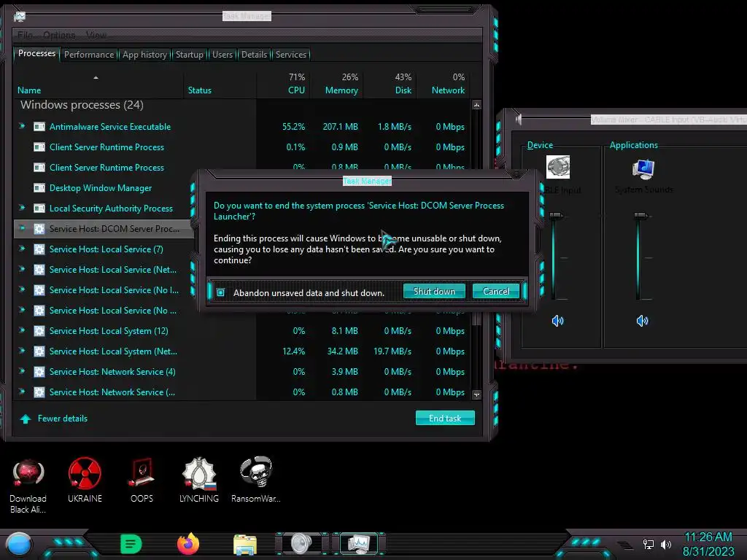This screenshot has height=560, width=747.
Task: Select first Client Server Runtime Process row
Action: pos(241,147)
